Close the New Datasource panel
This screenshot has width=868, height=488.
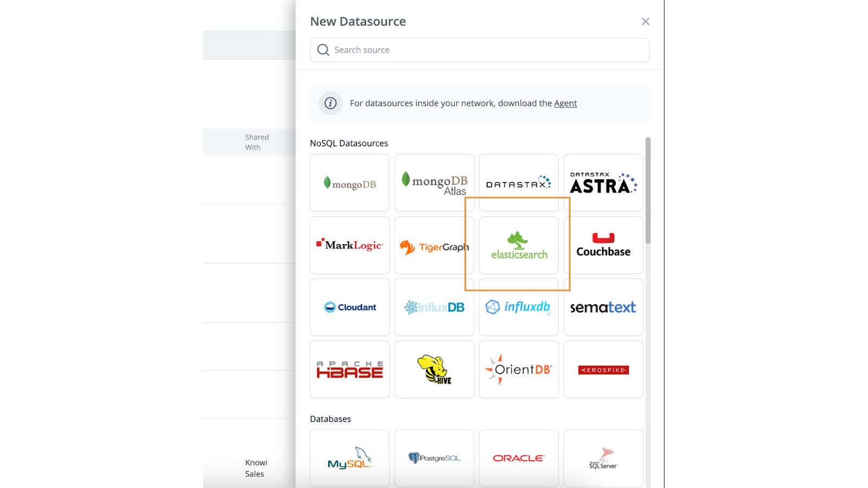[645, 22]
